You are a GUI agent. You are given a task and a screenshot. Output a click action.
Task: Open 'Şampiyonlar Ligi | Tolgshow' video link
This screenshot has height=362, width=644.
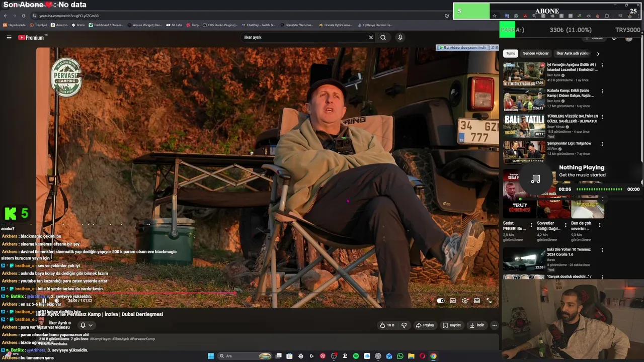coord(570,143)
